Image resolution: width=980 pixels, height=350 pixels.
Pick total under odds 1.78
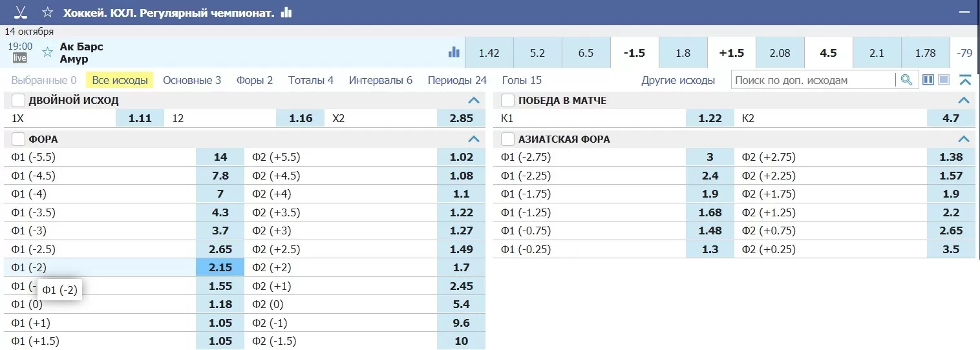coord(926,53)
